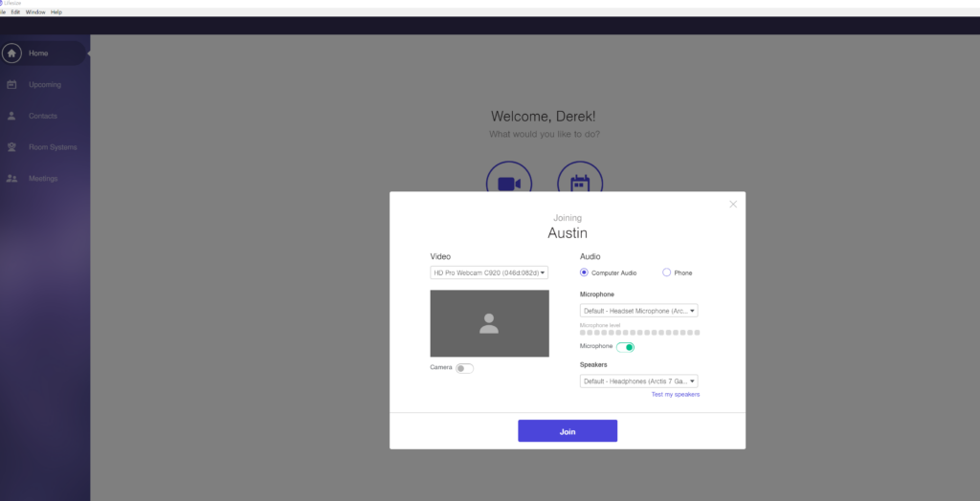
Task: Select the Phone audio radio button
Action: [x=666, y=272]
